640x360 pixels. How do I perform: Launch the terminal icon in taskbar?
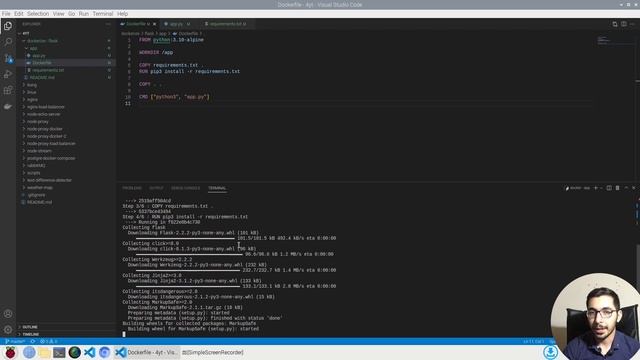[x=59, y=352]
